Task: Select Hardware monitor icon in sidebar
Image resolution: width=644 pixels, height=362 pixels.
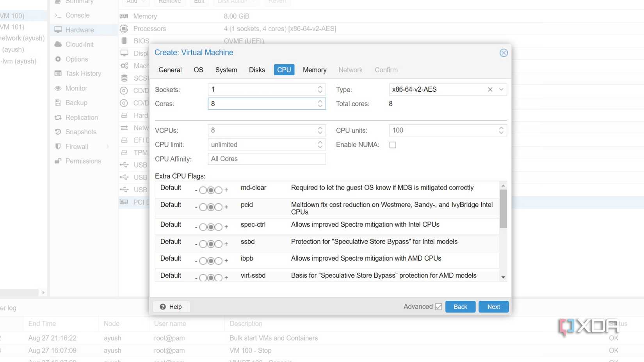Action: (58, 30)
